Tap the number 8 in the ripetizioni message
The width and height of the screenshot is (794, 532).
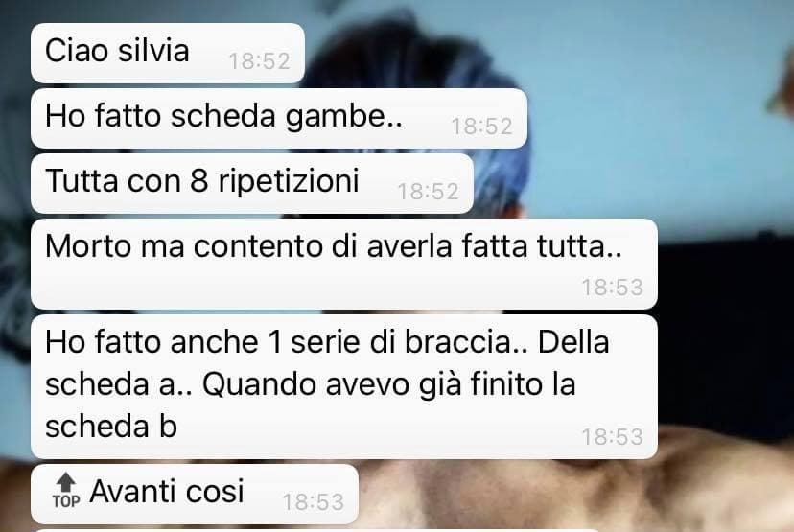[199, 180]
